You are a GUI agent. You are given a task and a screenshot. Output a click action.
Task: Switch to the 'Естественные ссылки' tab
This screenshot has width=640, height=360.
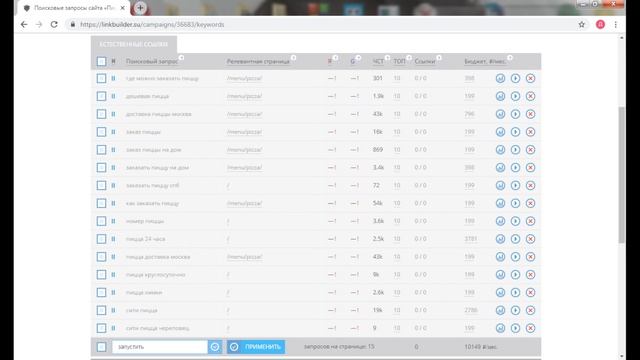(133, 44)
